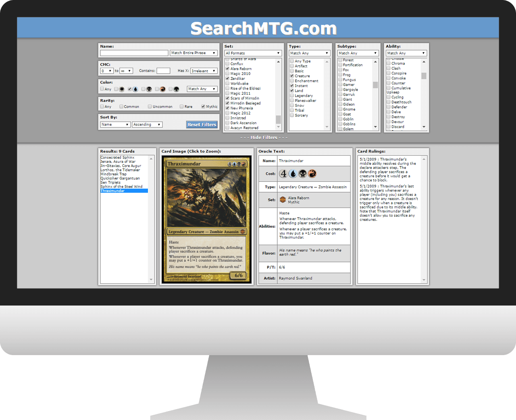The height and width of the screenshot is (420, 516).
Task: Click the blue mana water drop icon in Color filter
Action: [x=135, y=89]
